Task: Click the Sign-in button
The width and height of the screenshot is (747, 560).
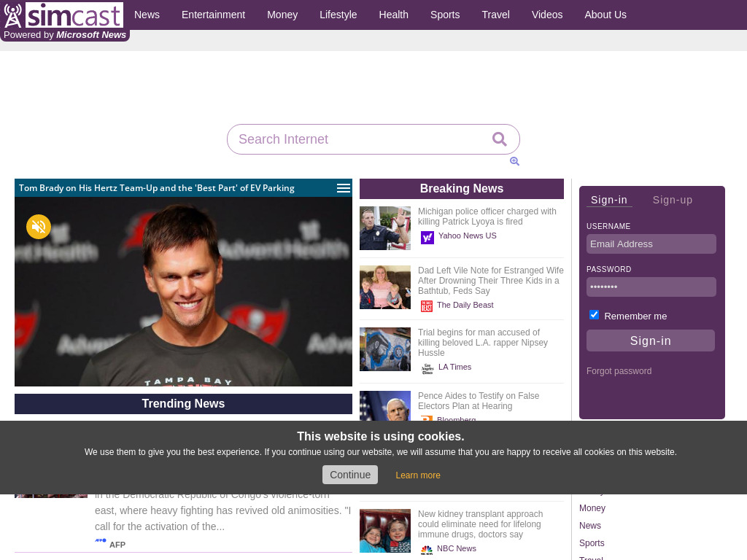Action: 651,341
